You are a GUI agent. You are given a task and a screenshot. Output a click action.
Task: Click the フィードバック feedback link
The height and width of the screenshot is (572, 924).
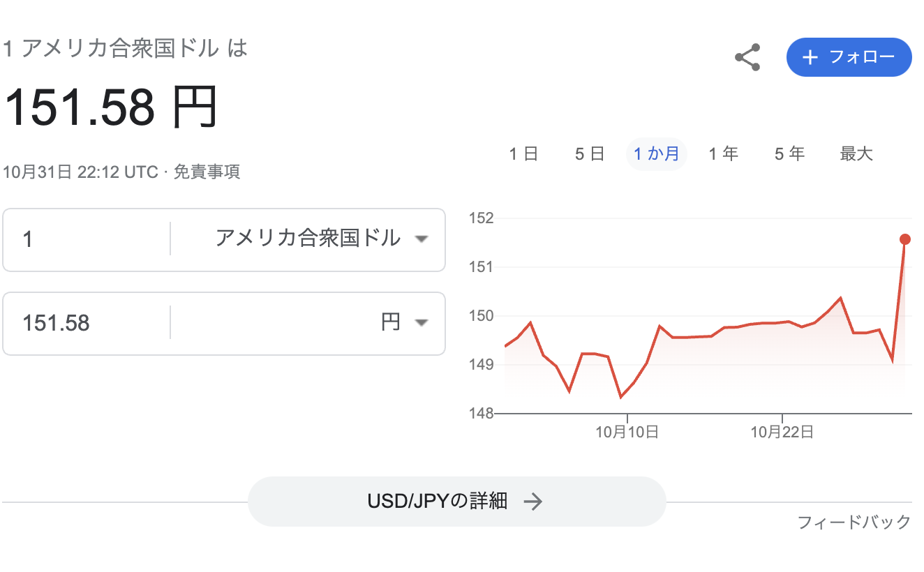click(x=854, y=522)
